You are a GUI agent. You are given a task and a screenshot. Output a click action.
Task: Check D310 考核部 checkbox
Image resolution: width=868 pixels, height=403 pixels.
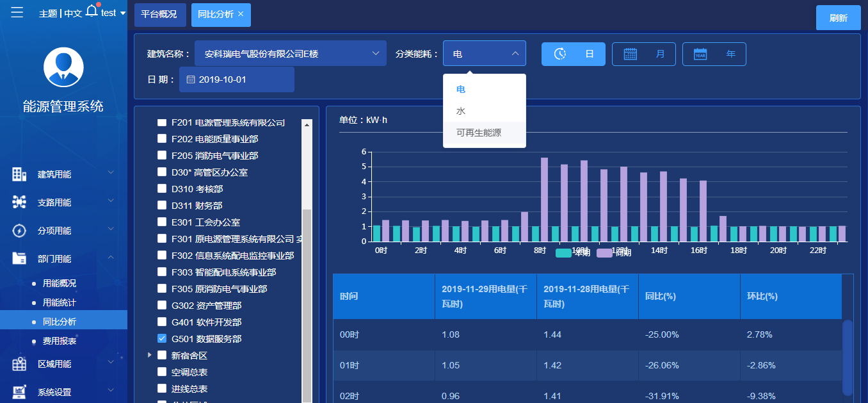click(x=162, y=189)
